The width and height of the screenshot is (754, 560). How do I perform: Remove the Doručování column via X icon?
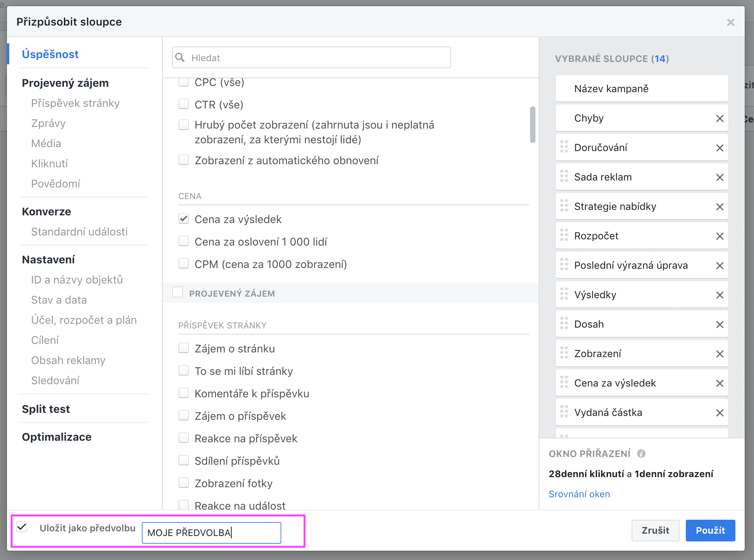pos(720,148)
